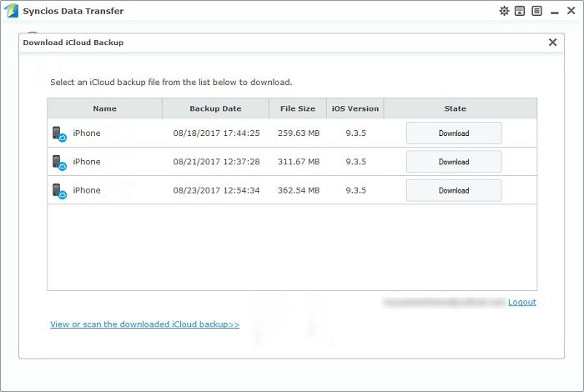
Task: Click the iOS Version column header
Action: click(x=355, y=108)
